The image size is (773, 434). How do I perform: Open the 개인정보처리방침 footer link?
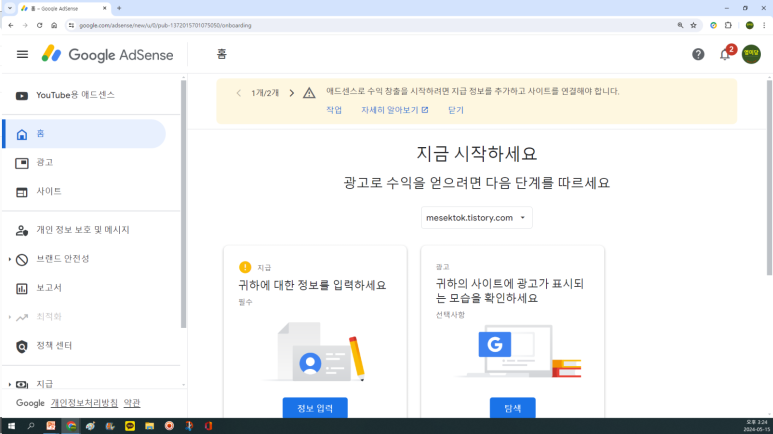[84, 403]
